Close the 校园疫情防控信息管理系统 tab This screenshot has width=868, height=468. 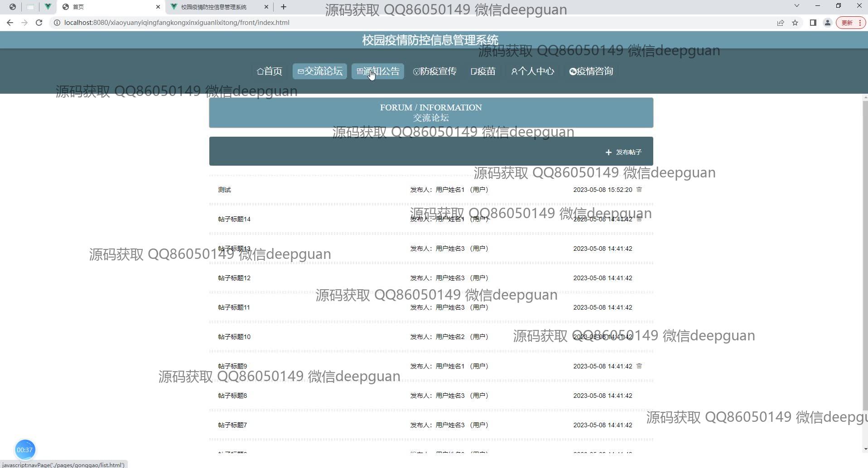pyautogui.click(x=266, y=7)
